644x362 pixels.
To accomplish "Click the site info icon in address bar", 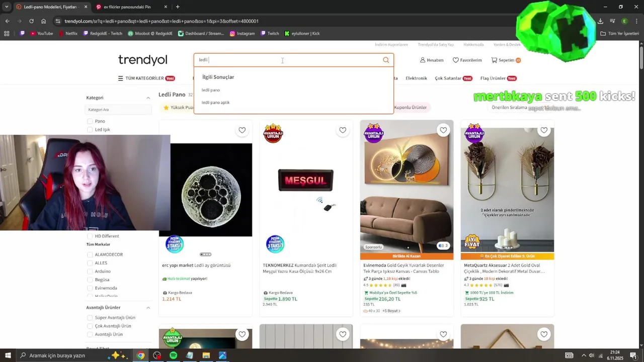I will click(58, 21).
